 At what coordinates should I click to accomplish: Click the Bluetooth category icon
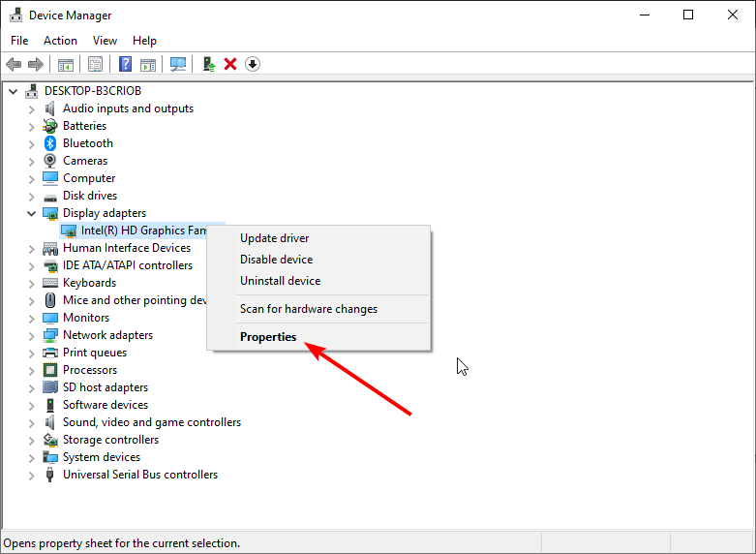tap(50, 143)
